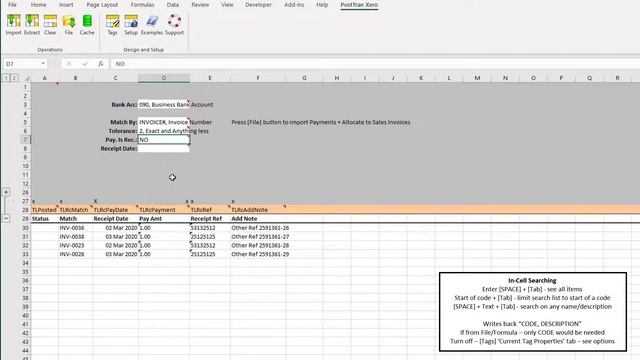Select the Pay. Is Rec. cell with NO
This screenshot has width=640, height=360.
pyautogui.click(x=164, y=140)
